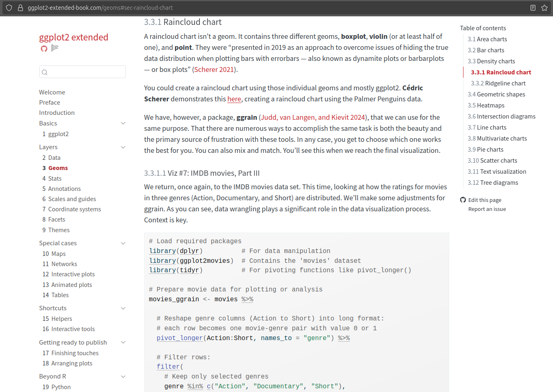Open the GitHub repository icon under the title
This screenshot has height=392, width=553.
tap(44, 49)
